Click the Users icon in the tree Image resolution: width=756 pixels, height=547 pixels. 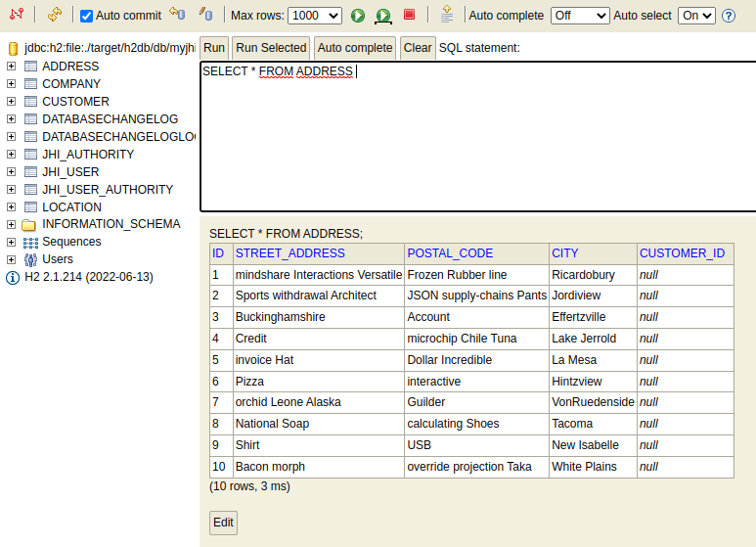tap(31, 260)
